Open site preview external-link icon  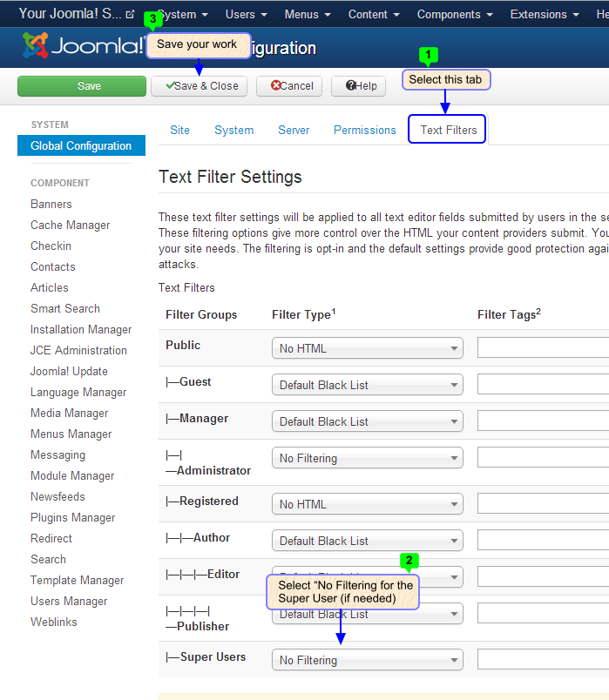(130, 15)
